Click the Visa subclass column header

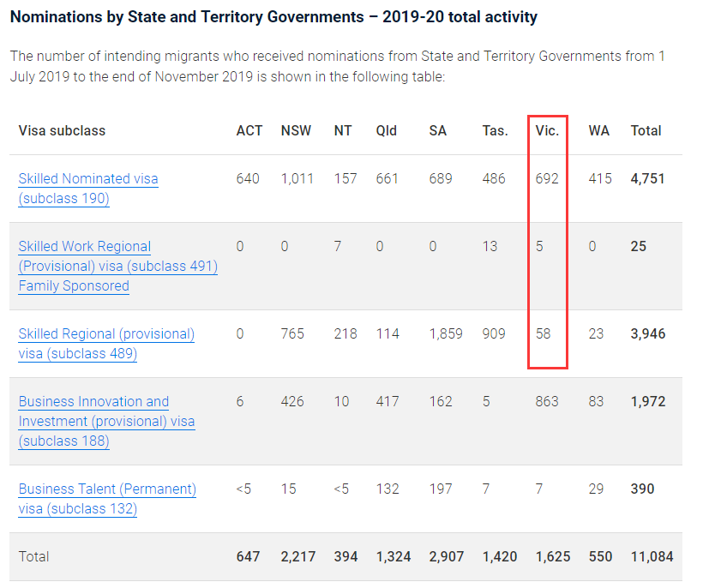62,131
